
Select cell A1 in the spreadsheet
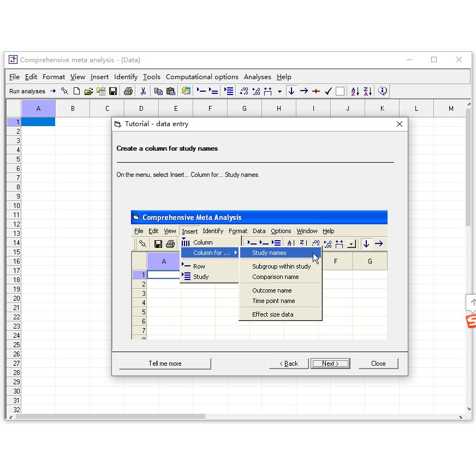pyautogui.click(x=38, y=122)
